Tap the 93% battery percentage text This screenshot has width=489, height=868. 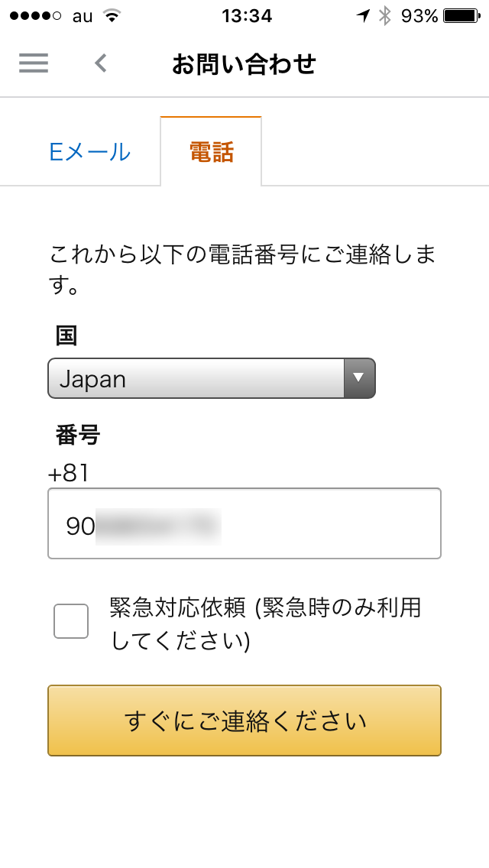pyautogui.click(x=419, y=16)
